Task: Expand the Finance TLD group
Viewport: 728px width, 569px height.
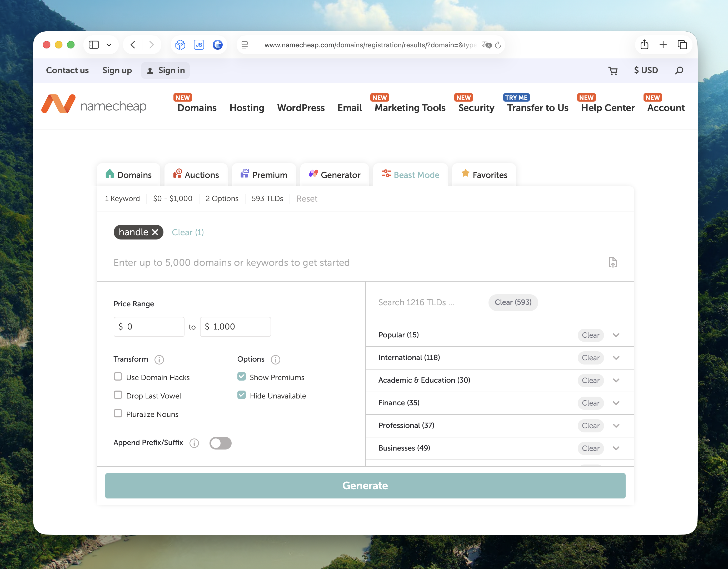Action: pyautogui.click(x=616, y=403)
